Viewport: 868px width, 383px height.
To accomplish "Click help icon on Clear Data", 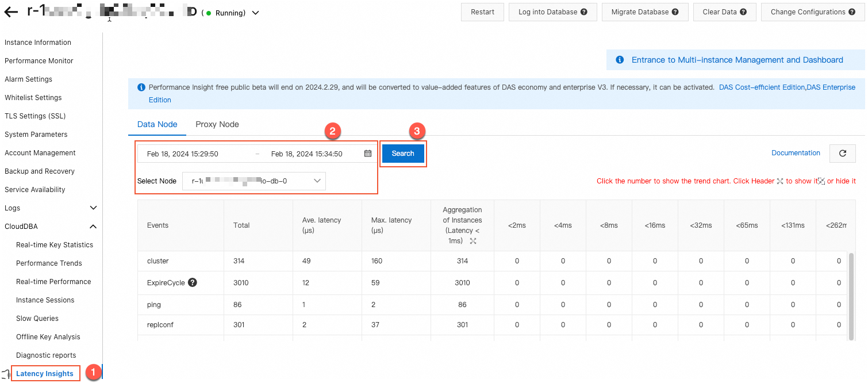I will pos(743,12).
